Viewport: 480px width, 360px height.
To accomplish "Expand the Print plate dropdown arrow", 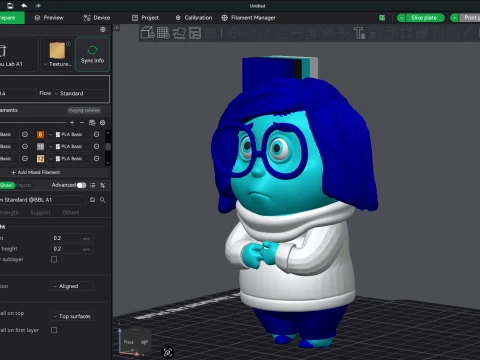I will click(x=454, y=18).
